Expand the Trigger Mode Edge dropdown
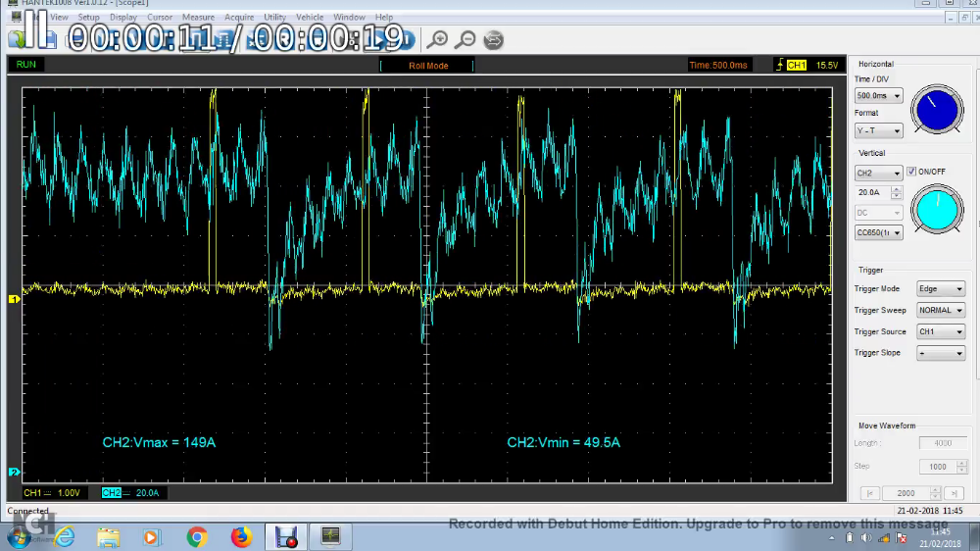 [940, 289]
